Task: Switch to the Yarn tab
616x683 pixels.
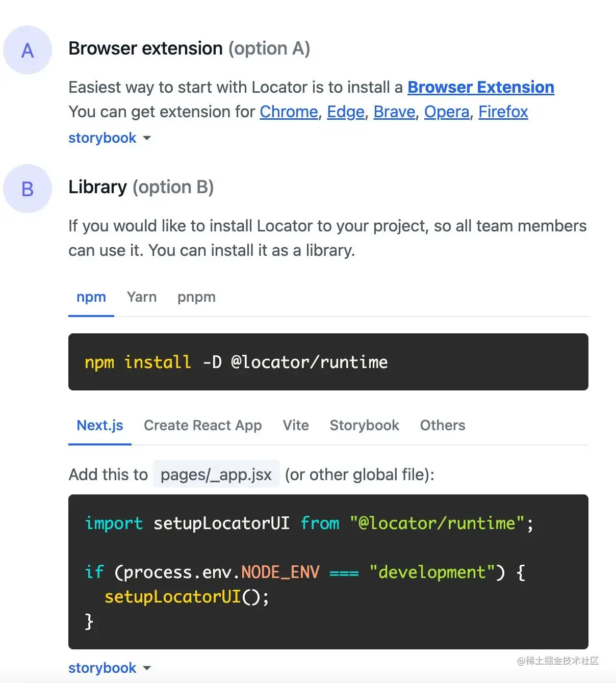Action: tap(142, 297)
